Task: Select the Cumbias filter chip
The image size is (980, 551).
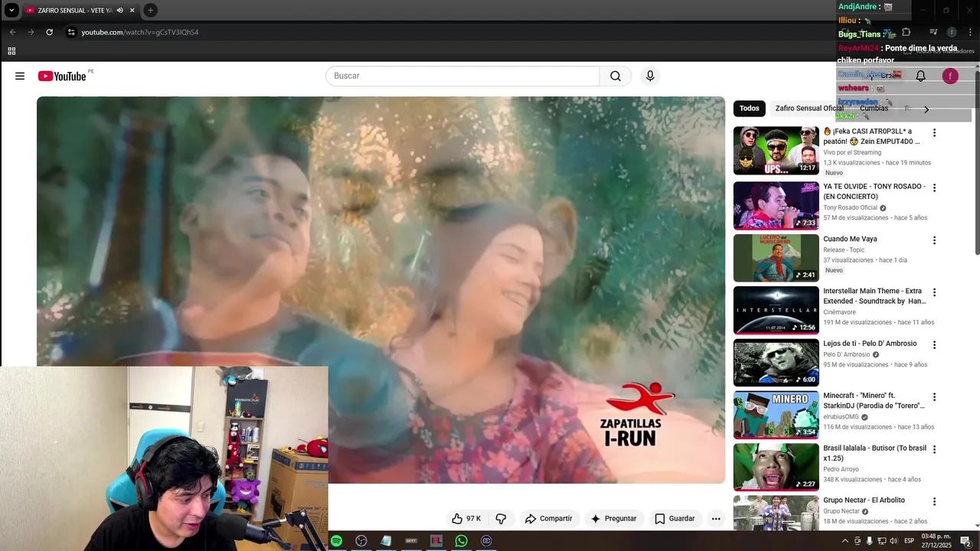Action: 874,109
